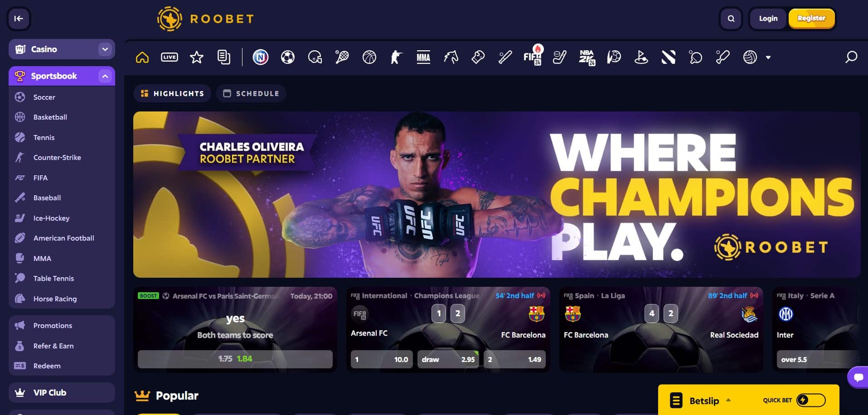Viewport: 868px width, 415px height.
Task: Click the live chat support bubble
Action: 858,377
